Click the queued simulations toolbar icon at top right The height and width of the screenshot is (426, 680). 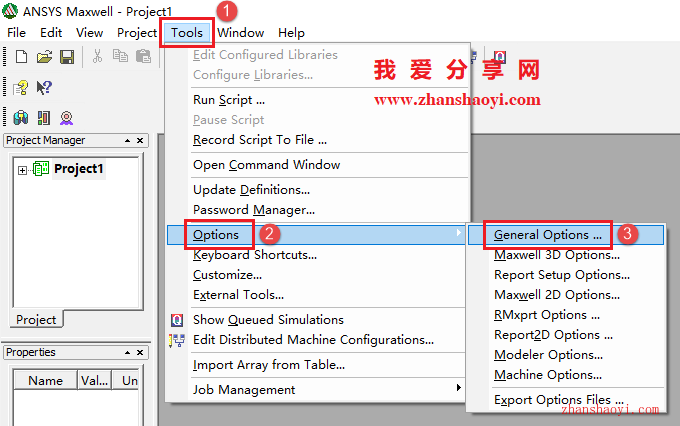click(x=500, y=57)
